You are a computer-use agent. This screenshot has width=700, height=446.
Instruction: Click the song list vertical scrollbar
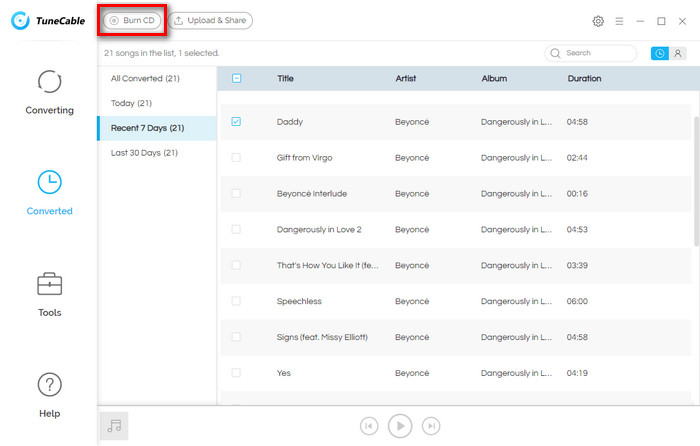[696, 181]
